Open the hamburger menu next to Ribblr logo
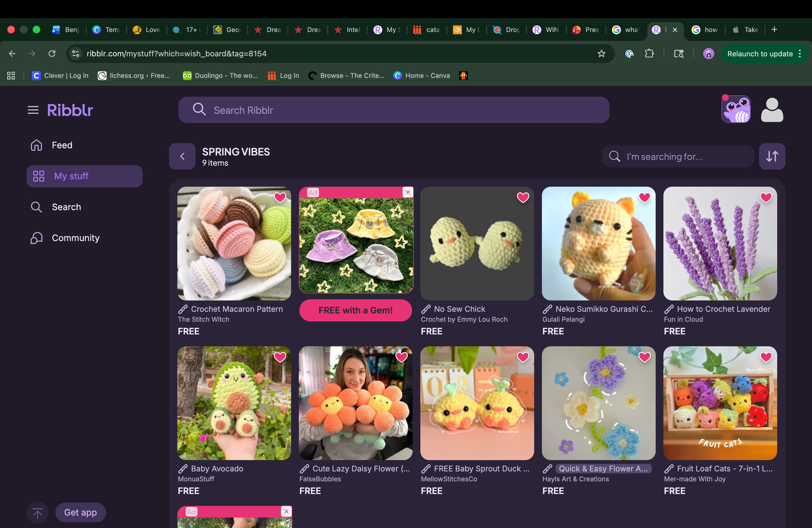The height and width of the screenshot is (528, 812). pyautogui.click(x=33, y=110)
